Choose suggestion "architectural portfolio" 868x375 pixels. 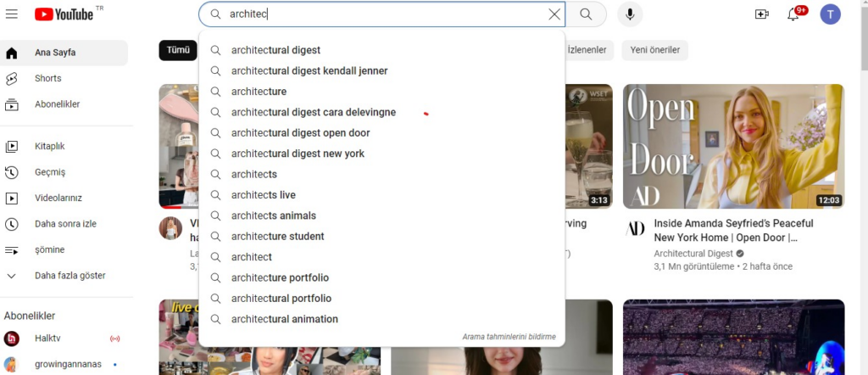[382, 299]
